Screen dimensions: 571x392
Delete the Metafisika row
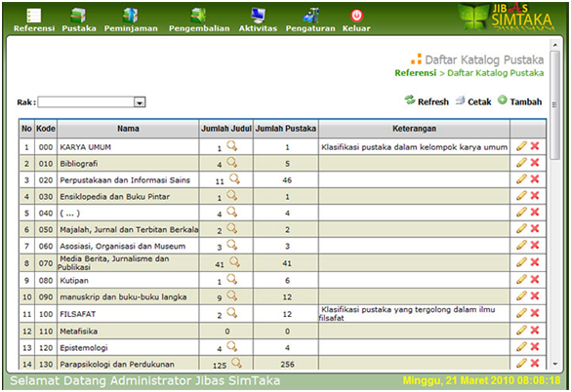click(535, 331)
